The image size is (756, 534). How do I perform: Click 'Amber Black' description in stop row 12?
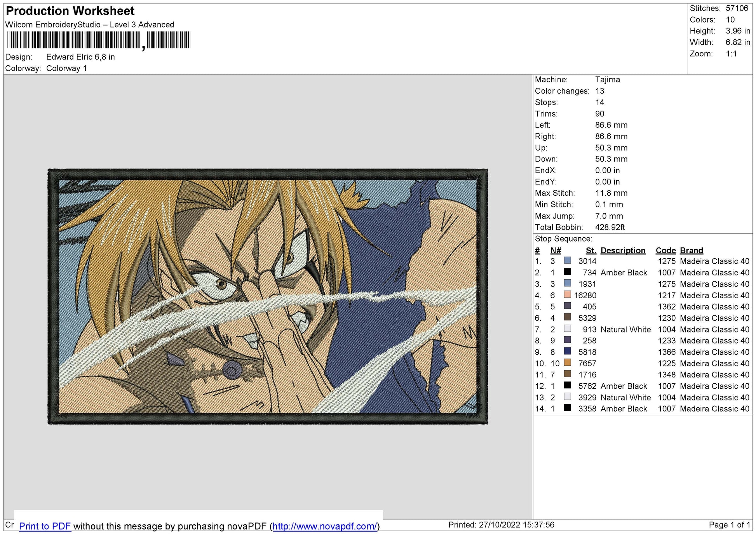coord(624,386)
